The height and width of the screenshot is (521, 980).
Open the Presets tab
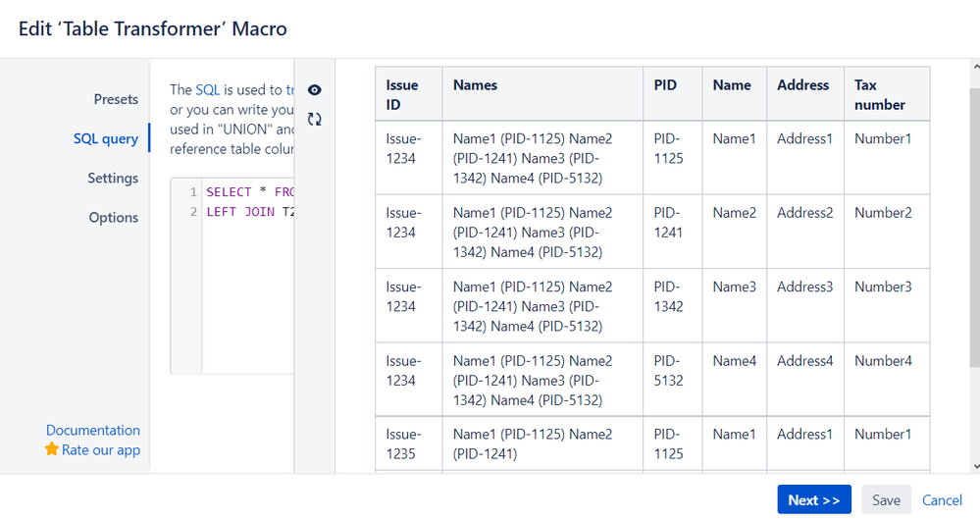click(116, 99)
